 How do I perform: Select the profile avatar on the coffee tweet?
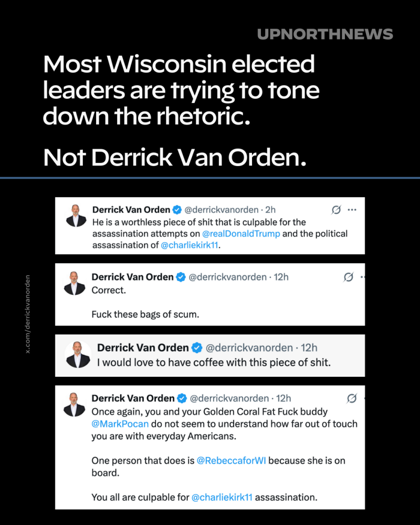(78, 355)
